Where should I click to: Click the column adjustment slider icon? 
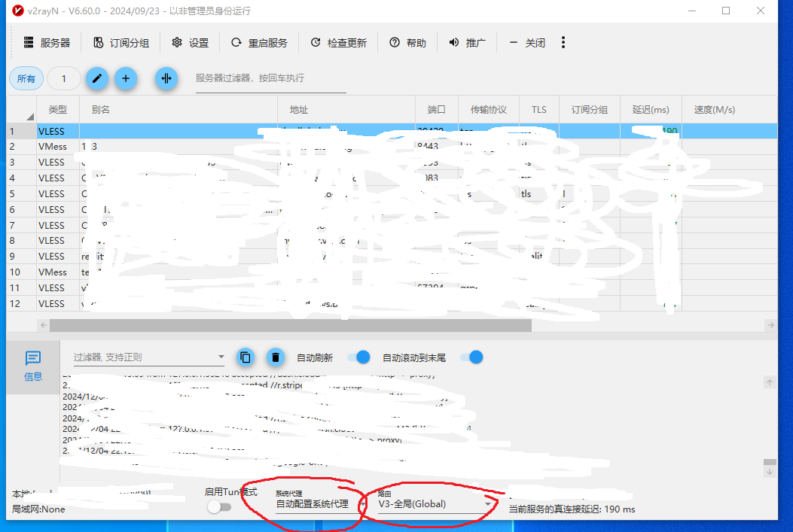pyautogui.click(x=166, y=78)
